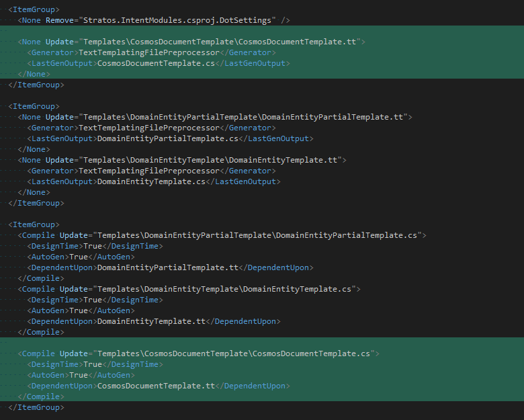Click the closing Compile tag in the highlighted block
Viewport: 524px width, 420px height.
(x=41, y=396)
